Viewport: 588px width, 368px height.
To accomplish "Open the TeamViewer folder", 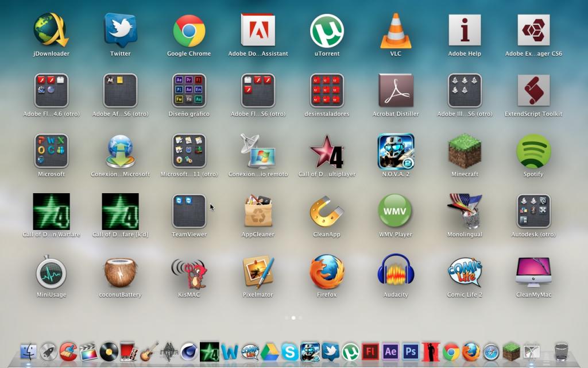I will [189, 211].
